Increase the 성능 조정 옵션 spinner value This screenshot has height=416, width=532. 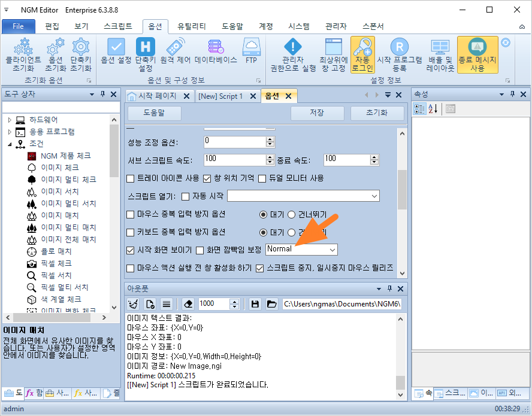tap(270, 139)
